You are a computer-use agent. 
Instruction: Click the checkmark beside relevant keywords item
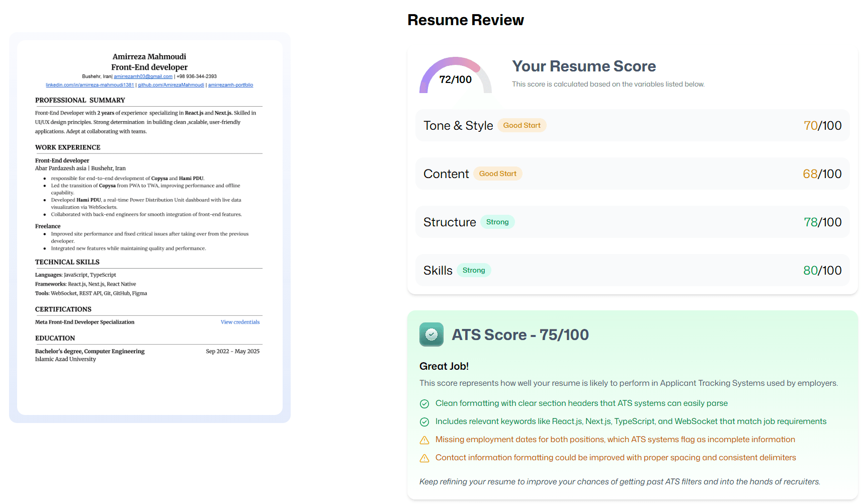[424, 422]
